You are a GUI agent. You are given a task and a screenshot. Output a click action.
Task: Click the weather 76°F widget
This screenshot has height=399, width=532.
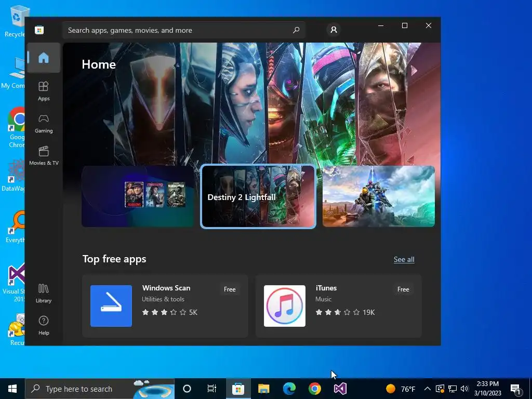click(401, 389)
